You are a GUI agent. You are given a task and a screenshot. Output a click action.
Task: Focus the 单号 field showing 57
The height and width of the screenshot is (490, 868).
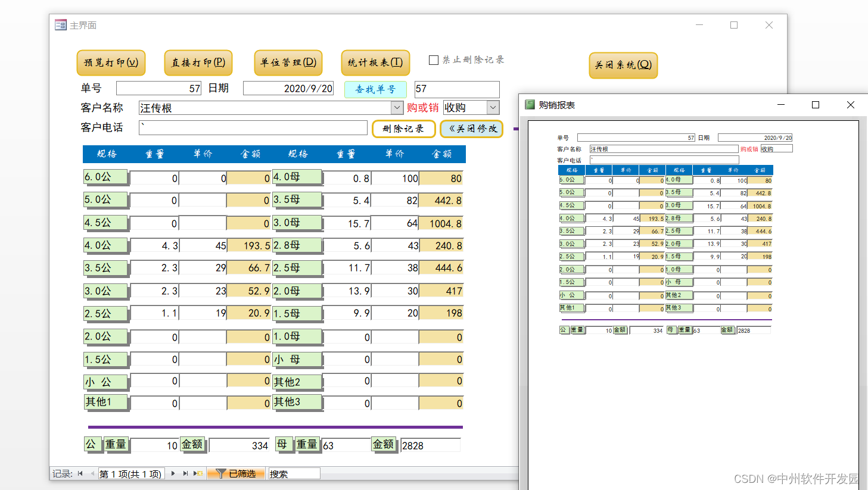(159, 89)
